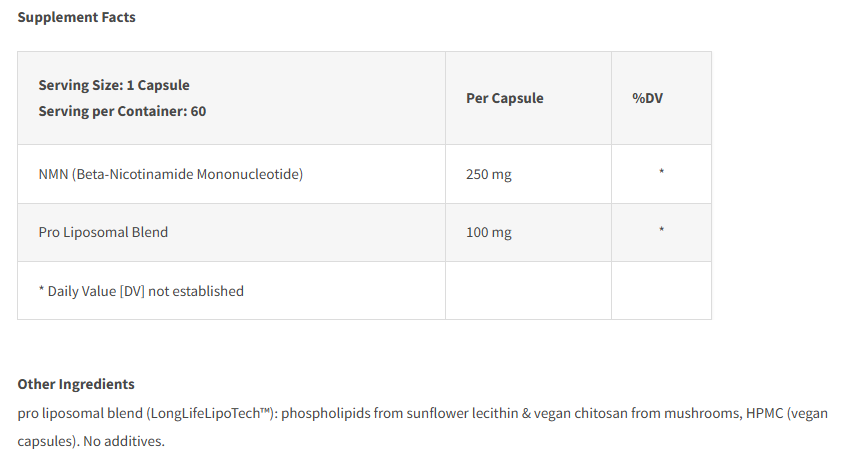Click the empty Per Capsule cell in footnote row
Viewport: 842px width, 456px height.
click(x=528, y=291)
